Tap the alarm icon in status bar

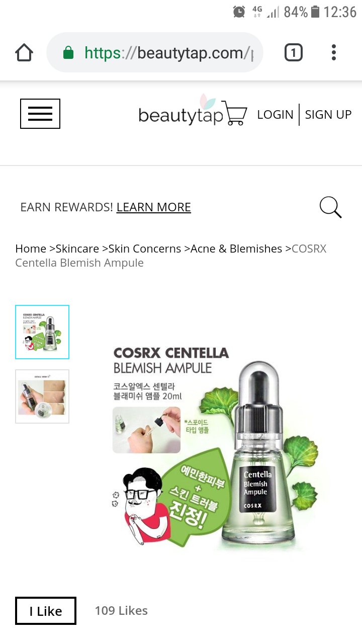pos(239,12)
